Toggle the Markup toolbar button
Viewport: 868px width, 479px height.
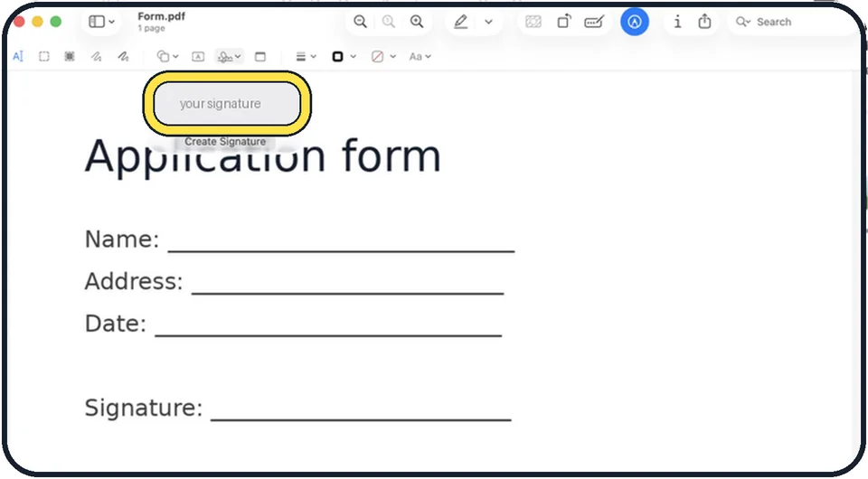(x=635, y=22)
